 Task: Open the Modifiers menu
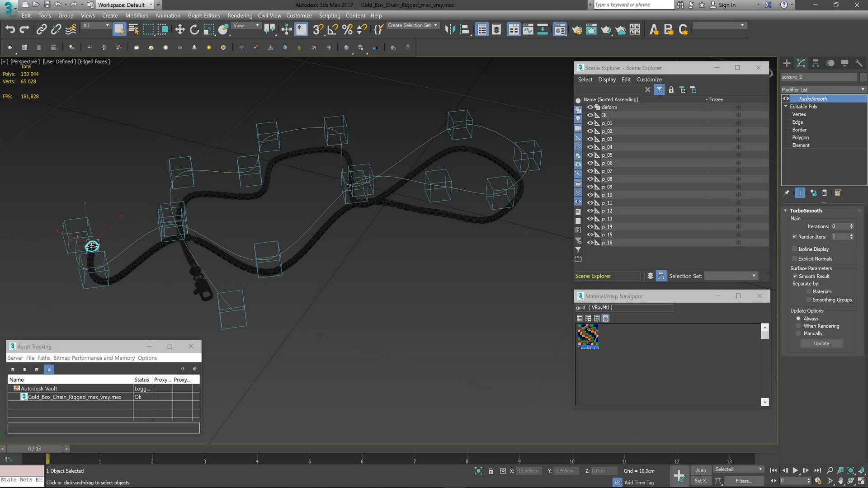pyautogui.click(x=137, y=15)
